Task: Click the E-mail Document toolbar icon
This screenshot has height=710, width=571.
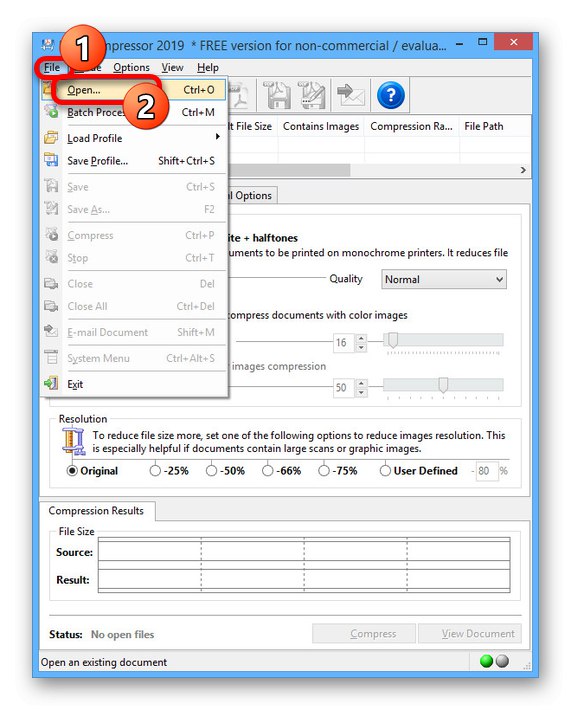Action: tap(351, 95)
